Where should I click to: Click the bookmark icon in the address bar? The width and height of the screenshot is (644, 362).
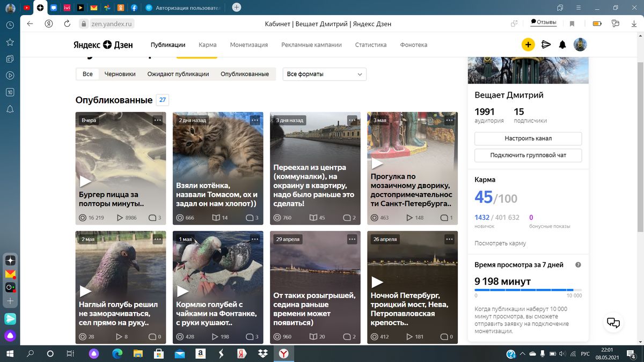572,24
